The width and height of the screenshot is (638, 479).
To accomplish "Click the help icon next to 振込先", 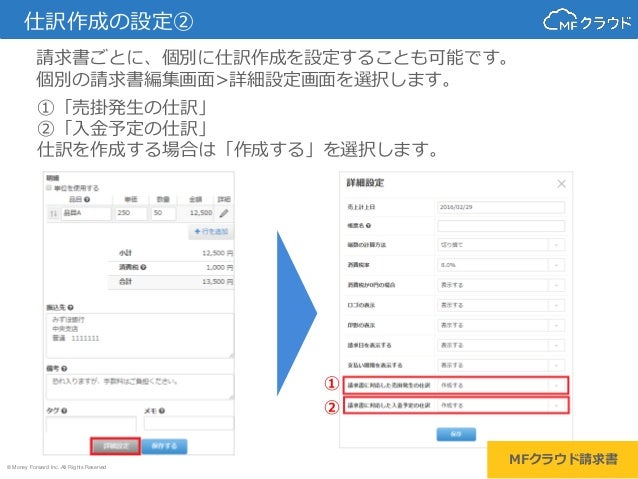I will pos(70,308).
